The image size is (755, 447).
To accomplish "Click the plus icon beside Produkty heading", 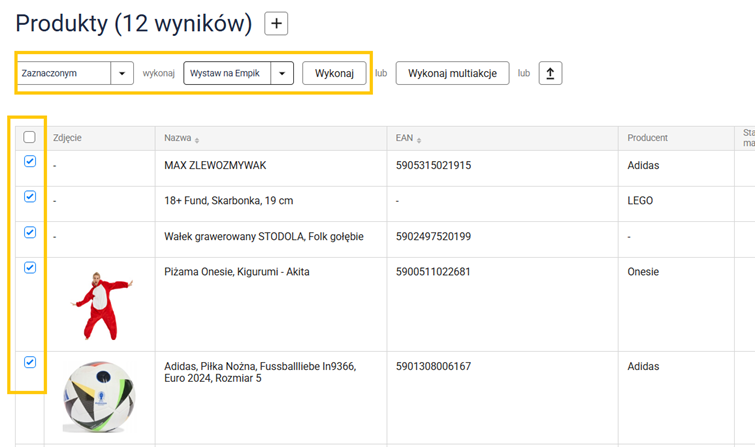I will pos(276,24).
